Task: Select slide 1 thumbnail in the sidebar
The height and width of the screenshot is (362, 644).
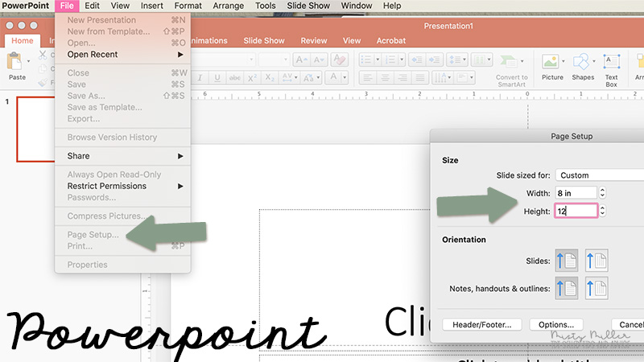Action: click(x=35, y=130)
